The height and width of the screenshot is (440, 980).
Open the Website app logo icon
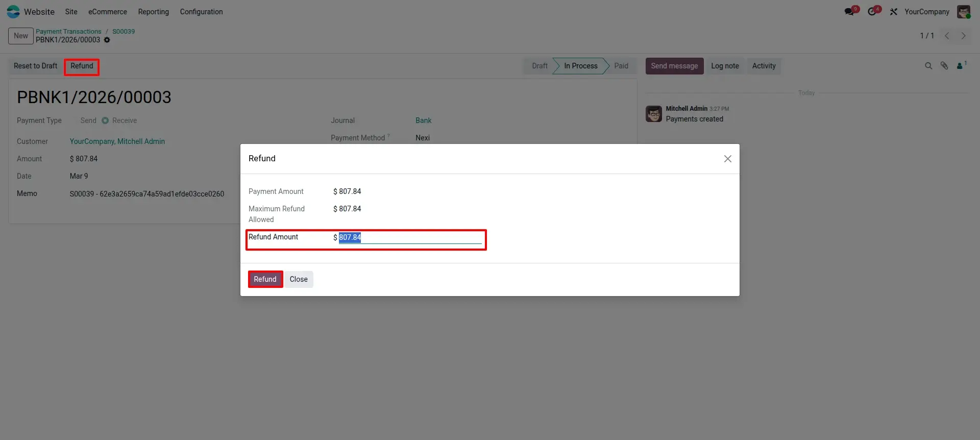coord(13,11)
